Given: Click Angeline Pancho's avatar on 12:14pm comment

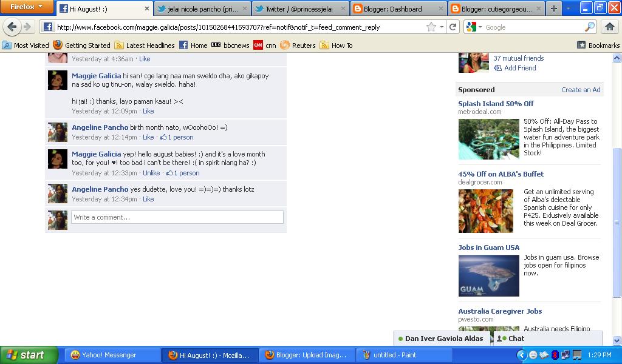Looking at the screenshot, I should click(x=58, y=132).
